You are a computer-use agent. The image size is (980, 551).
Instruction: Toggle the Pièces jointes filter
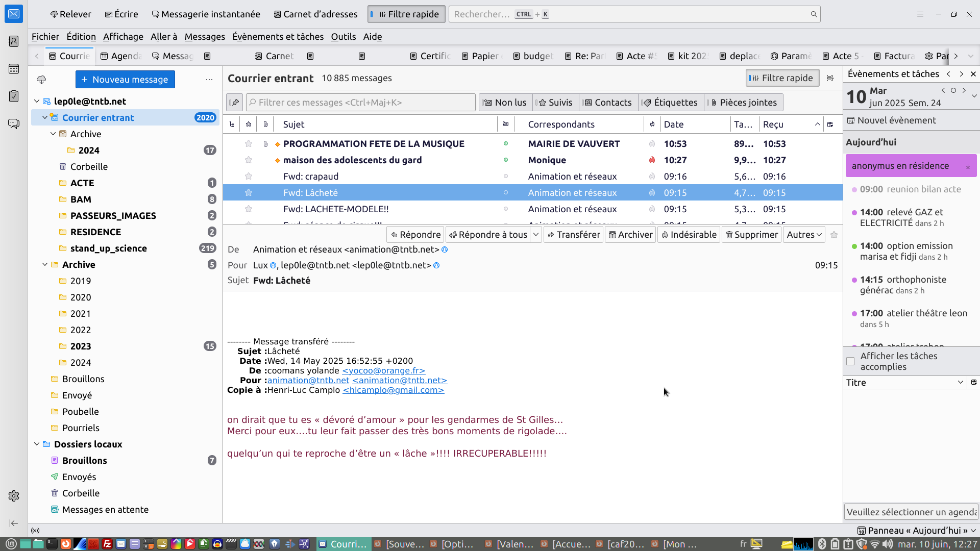(743, 103)
